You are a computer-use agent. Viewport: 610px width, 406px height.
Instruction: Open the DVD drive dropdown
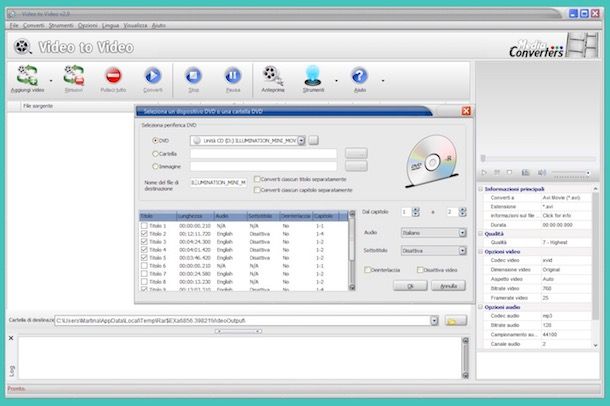tap(301, 140)
